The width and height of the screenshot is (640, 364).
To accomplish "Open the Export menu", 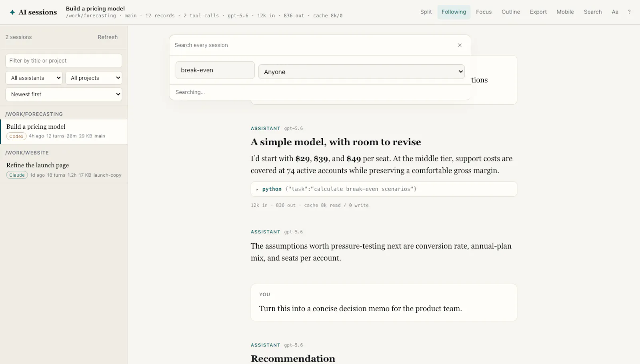I will [x=538, y=12].
